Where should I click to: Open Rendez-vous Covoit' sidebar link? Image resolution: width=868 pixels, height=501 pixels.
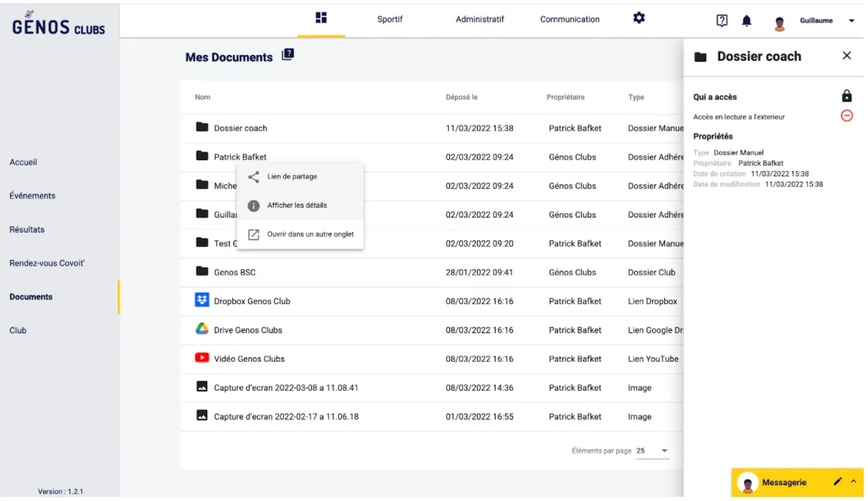47,263
